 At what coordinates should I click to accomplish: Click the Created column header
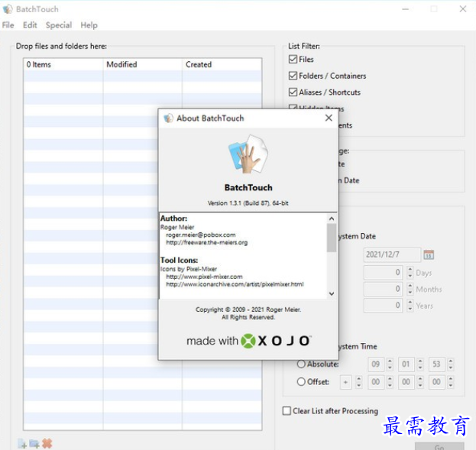tap(222, 64)
